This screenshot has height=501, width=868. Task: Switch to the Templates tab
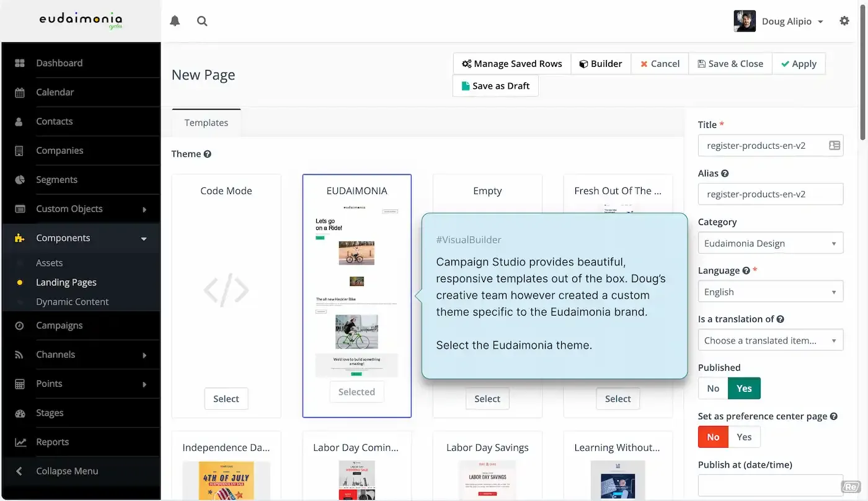pyautogui.click(x=206, y=123)
